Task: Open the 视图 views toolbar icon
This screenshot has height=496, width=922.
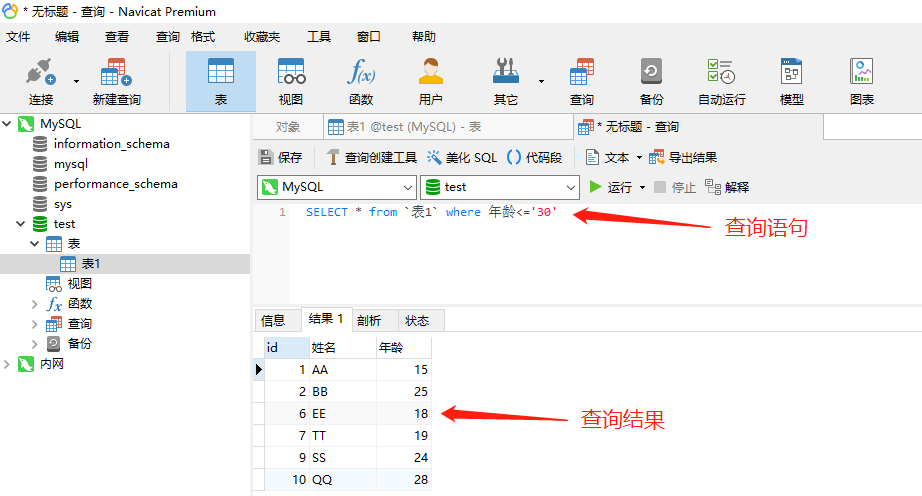Action: (291, 81)
